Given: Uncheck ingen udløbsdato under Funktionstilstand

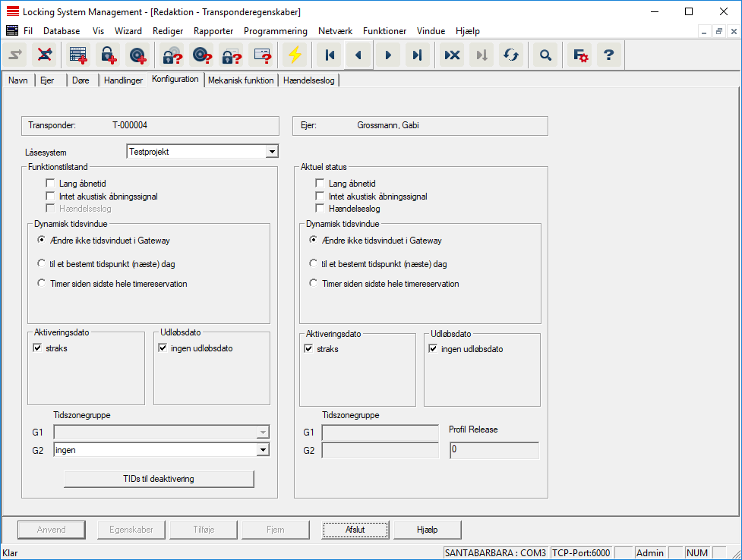Looking at the screenshot, I should coord(163,348).
